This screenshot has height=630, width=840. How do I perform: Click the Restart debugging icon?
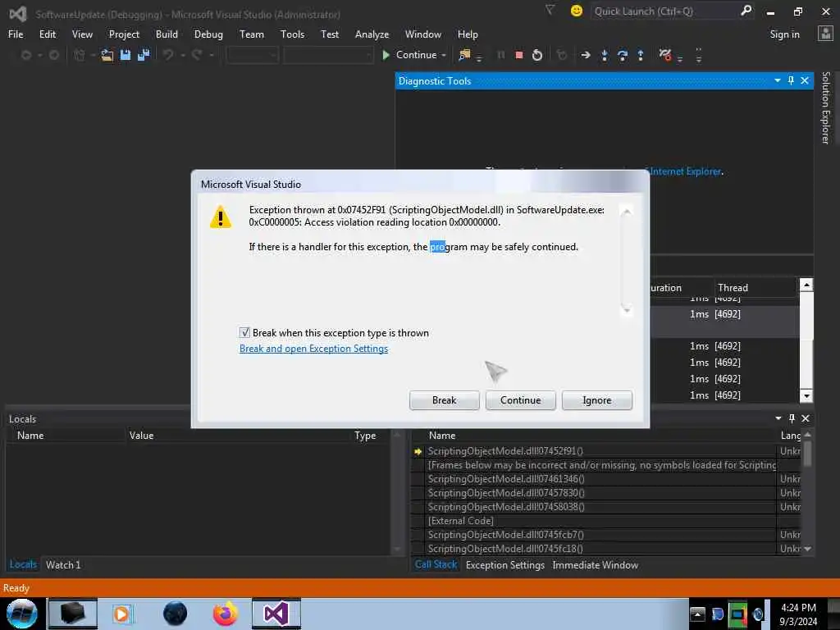click(536, 55)
